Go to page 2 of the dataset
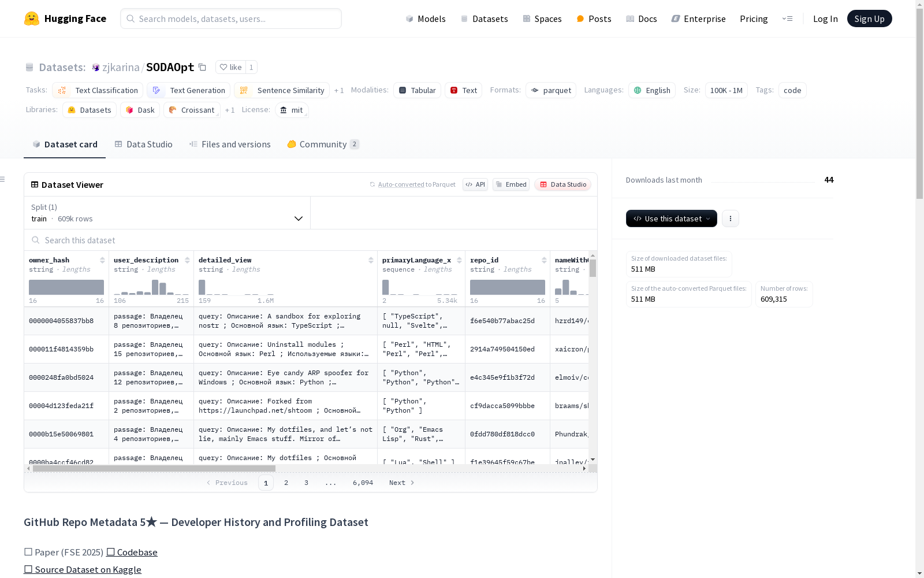 (x=286, y=483)
